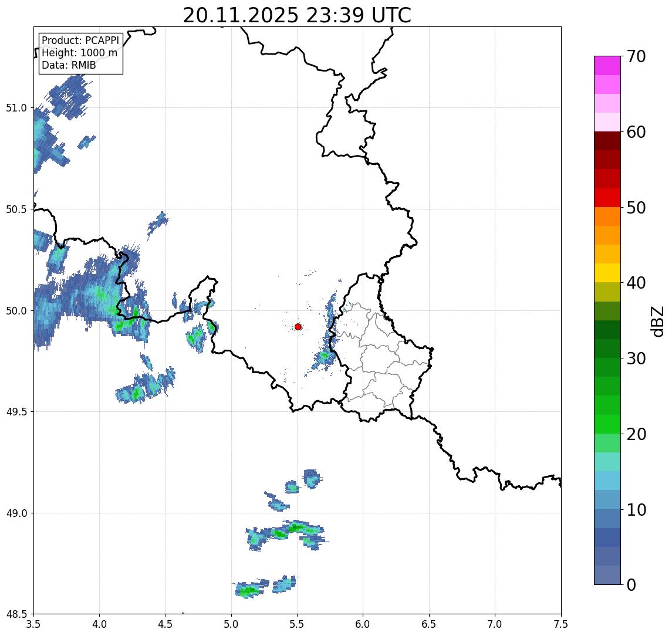Click the timestamp title 20.11.2025 23:39 UTC
The image size is (672, 636).
coord(297,16)
